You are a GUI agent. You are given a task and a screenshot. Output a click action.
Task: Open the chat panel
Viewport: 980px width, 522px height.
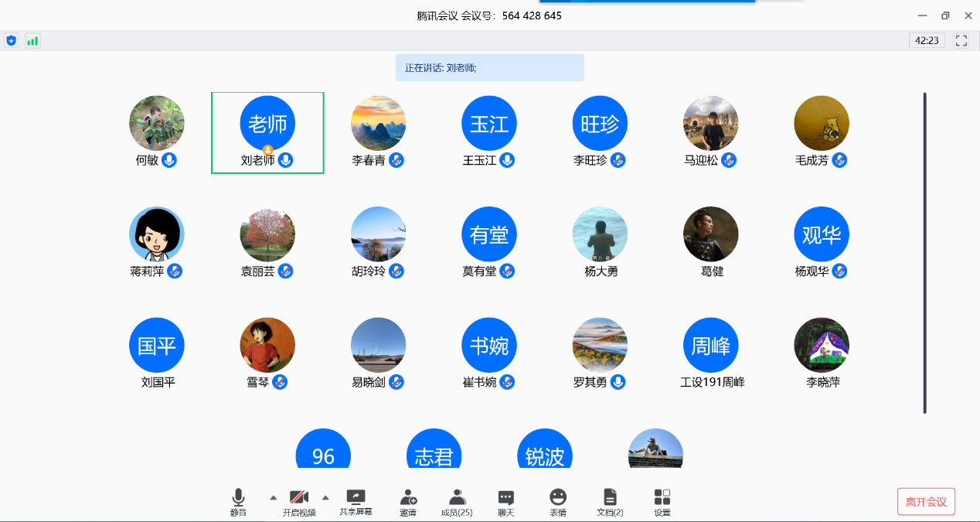(506, 501)
